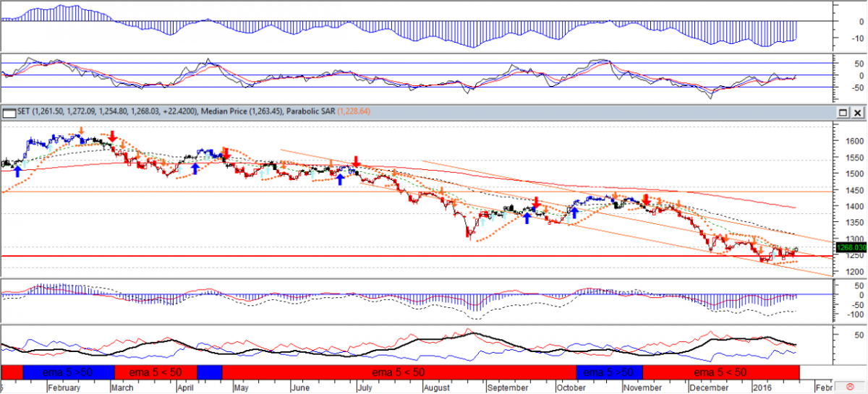Click the last price tag 1268.030
The height and width of the screenshot is (394, 868).
(x=851, y=248)
